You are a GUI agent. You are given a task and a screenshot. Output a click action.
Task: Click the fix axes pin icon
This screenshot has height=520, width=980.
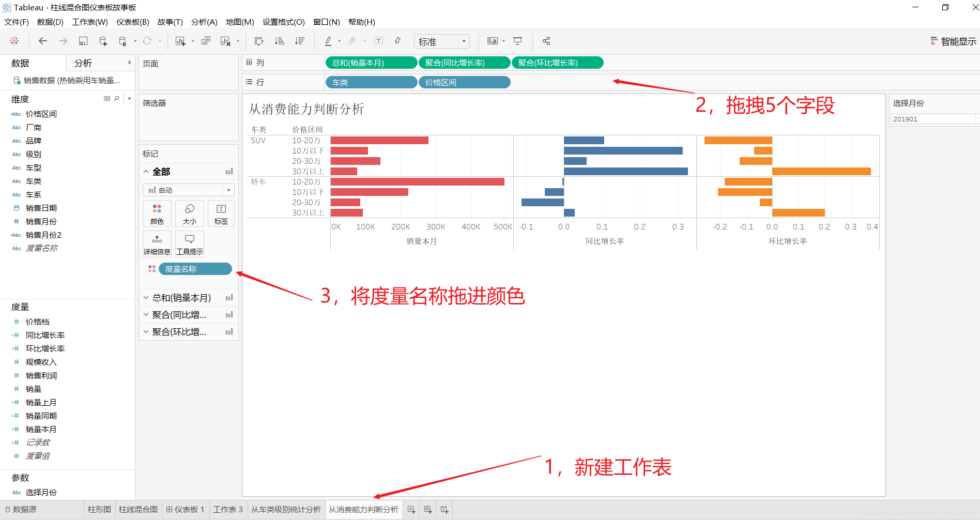(x=397, y=41)
